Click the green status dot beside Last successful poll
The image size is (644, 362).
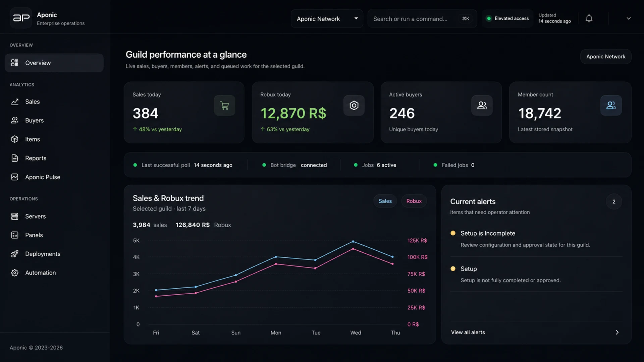pyautogui.click(x=135, y=165)
